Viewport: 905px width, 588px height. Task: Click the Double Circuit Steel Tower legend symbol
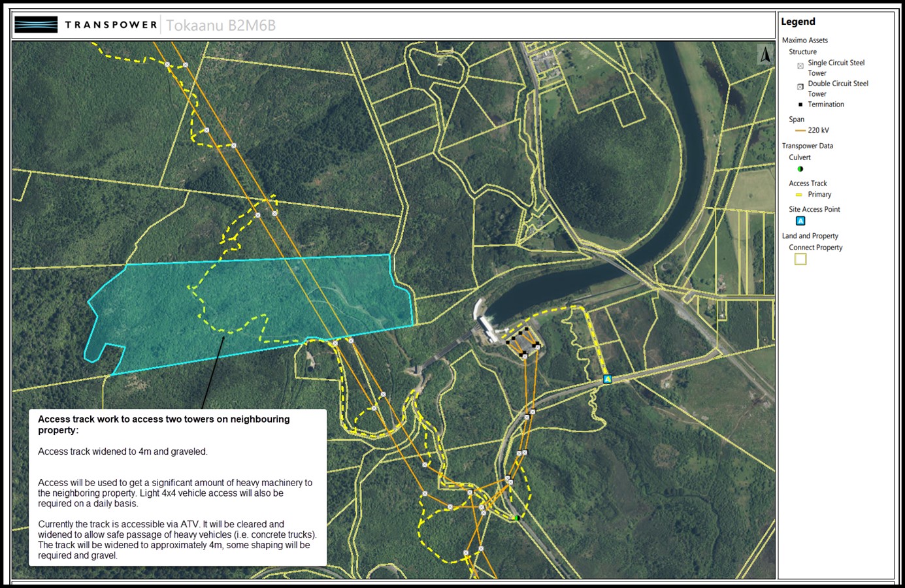tap(800, 86)
